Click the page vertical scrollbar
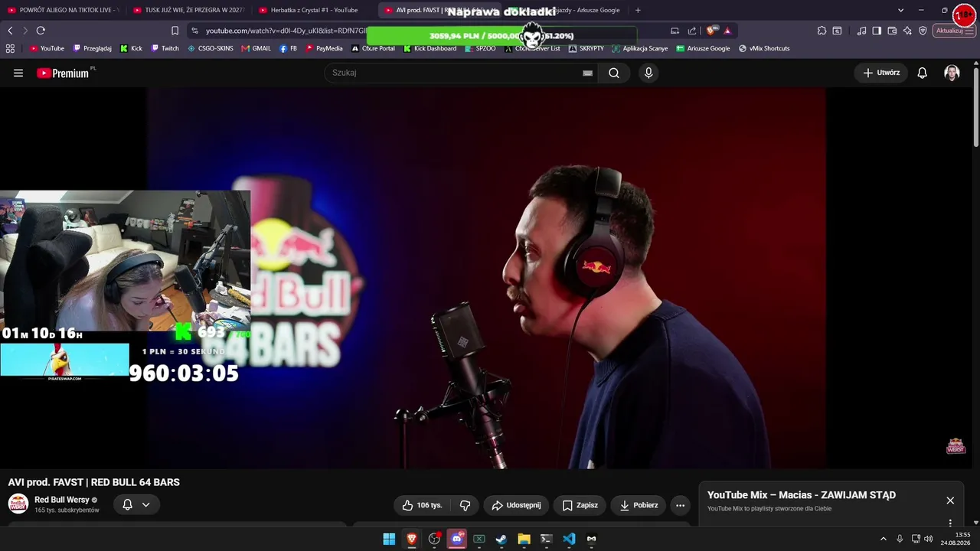This screenshot has width=980, height=551. tap(976, 107)
